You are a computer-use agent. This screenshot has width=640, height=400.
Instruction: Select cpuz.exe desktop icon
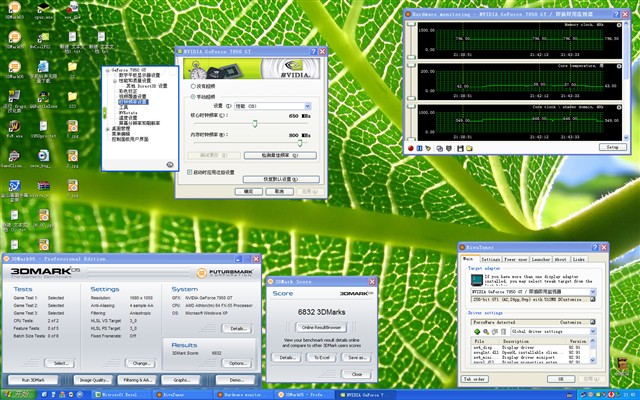point(43,11)
